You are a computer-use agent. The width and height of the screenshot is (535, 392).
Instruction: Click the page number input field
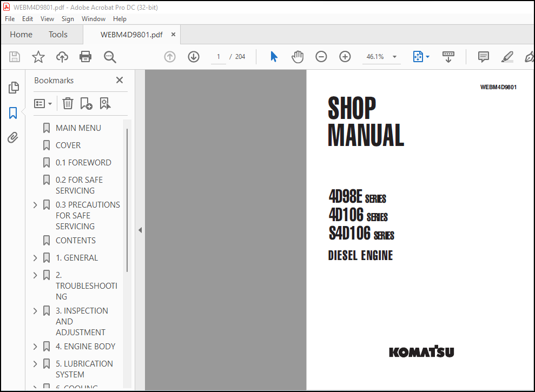tap(219, 57)
